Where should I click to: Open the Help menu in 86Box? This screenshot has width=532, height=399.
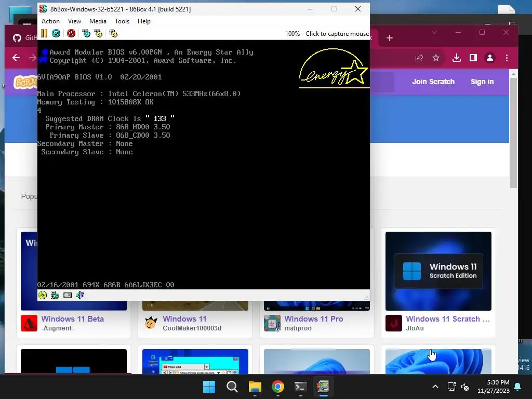click(x=144, y=21)
